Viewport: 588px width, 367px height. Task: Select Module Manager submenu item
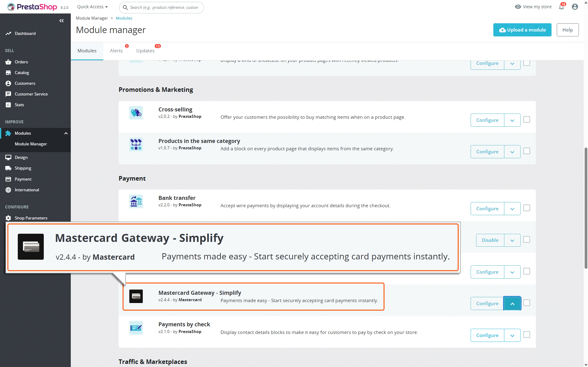31,144
